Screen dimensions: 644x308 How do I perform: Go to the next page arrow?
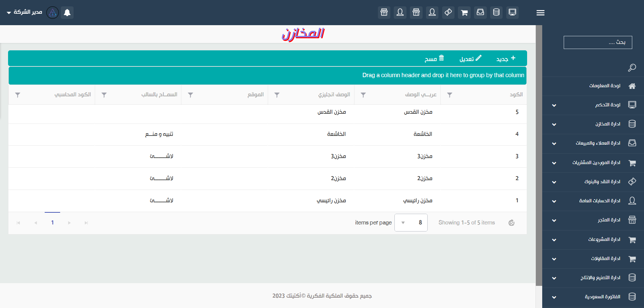[69, 223]
